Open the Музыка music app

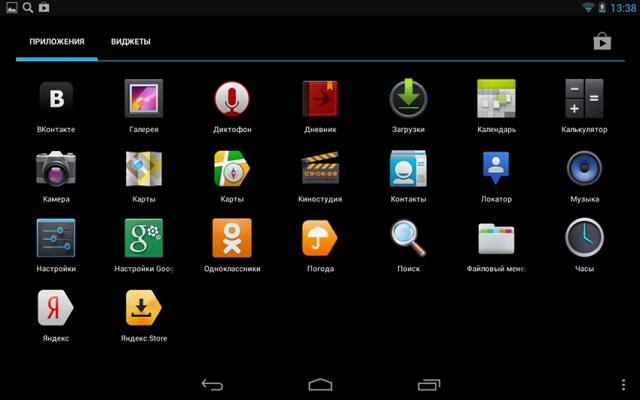tap(584, 169)
